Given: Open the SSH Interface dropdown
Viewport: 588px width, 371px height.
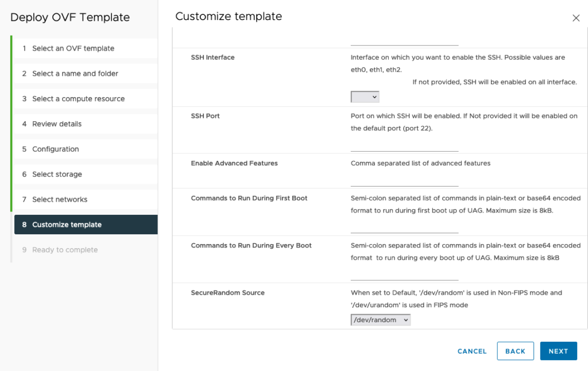Looking at the screenshot, I should tap(365, 97).
